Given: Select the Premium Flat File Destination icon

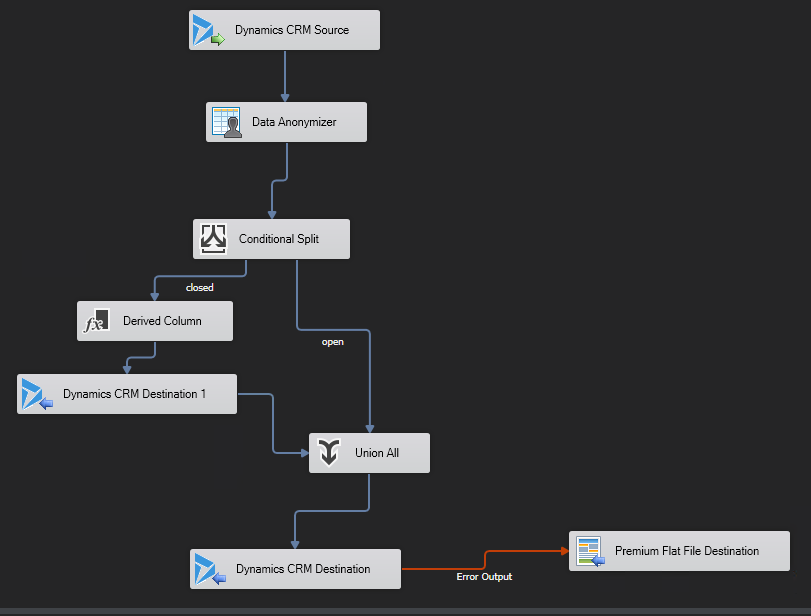Looking at the screenshot, I should pyautogui.click(x=590, y=551).
